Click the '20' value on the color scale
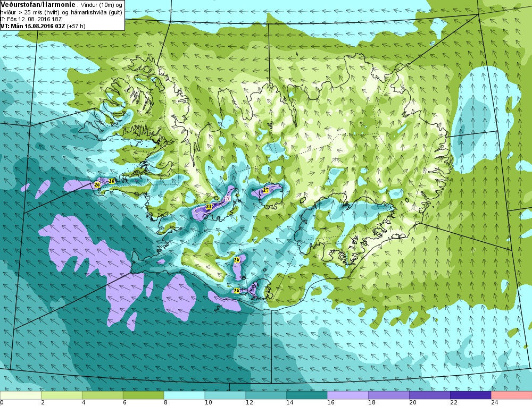The height and width of the screenshot is (406, 532). (413, 402)
